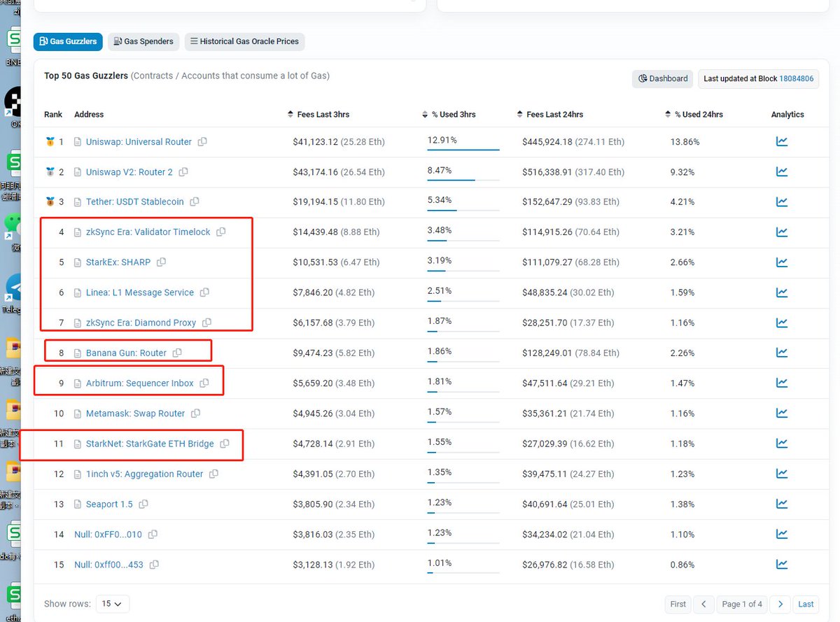Switch to the Gas Spenders tab
This screenshot has height=622, width=840.
143,41
